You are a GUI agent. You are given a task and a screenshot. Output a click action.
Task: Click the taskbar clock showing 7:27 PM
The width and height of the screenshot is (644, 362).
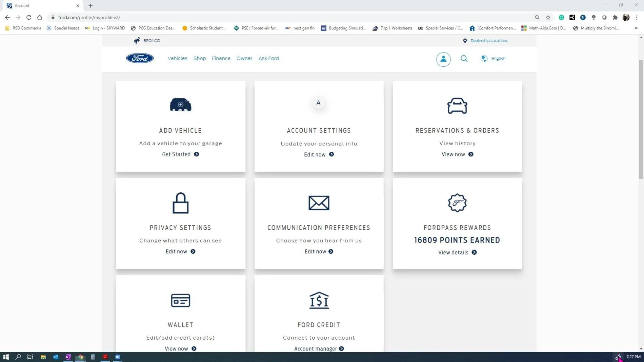pyautogui.click(x=633, y=357)
